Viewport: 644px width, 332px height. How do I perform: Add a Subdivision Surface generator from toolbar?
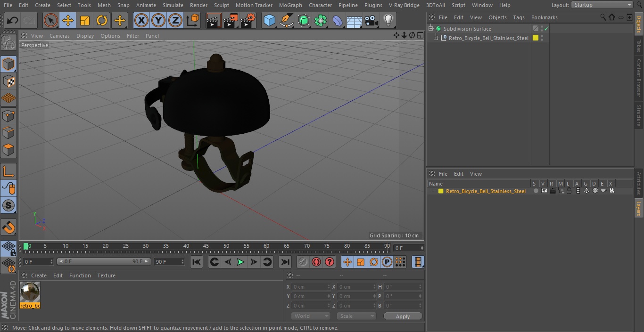(x=304, y=20)
